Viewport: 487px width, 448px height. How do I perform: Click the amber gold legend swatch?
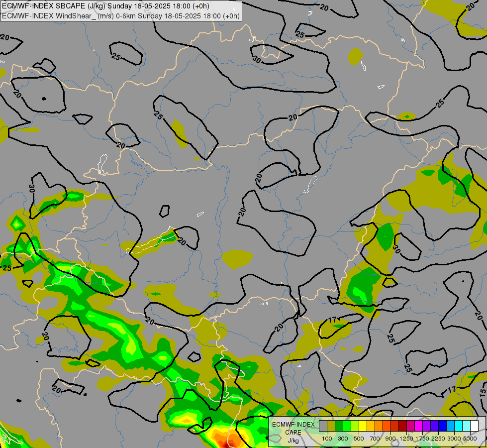371,426
